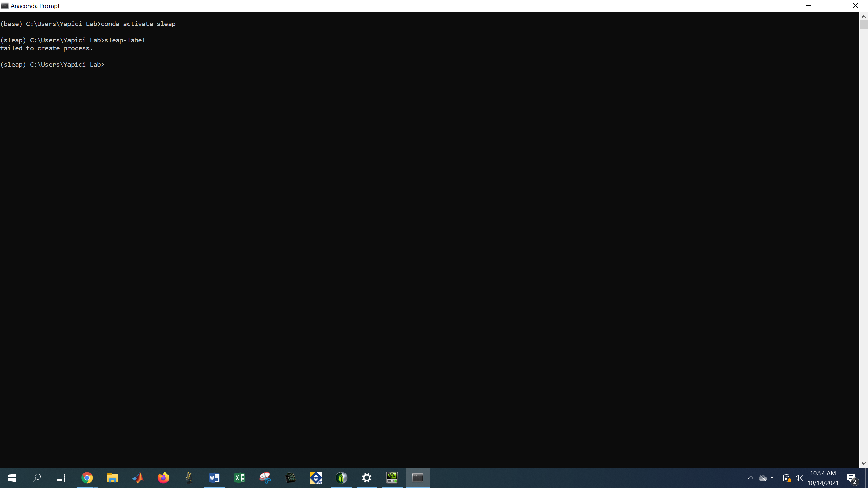Open File Explorer from the taskbar
This screenshot has width=868, height=488.
point(113,477)
